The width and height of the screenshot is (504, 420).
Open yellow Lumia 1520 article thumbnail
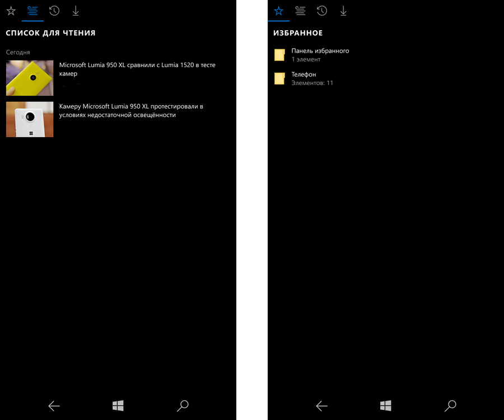30,78
